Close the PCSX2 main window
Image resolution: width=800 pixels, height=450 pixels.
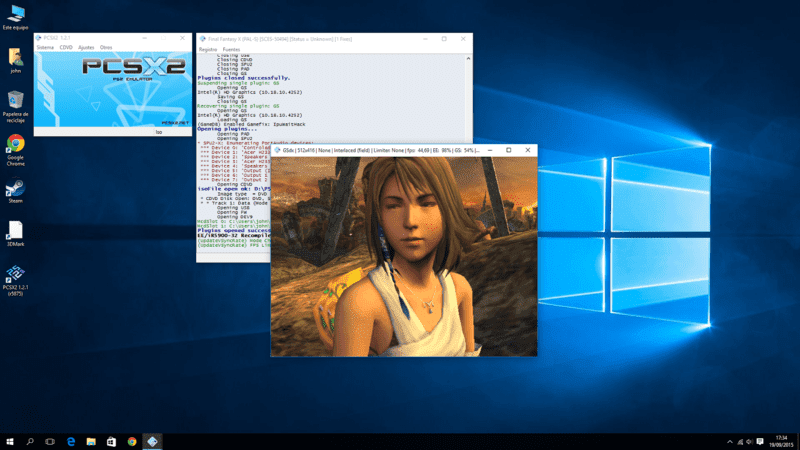pyautogui.click(x=183, y=38)
